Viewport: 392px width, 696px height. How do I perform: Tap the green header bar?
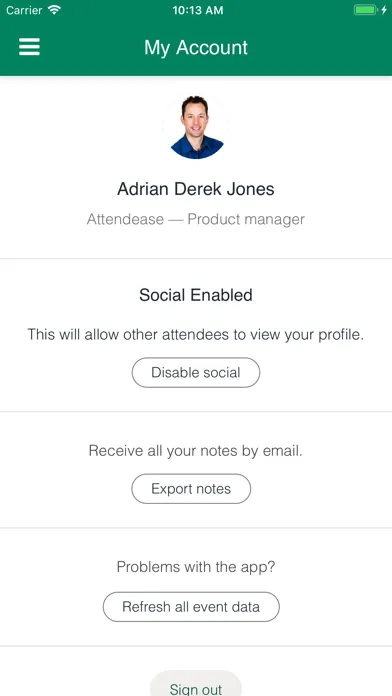click(x=196, y=48)
